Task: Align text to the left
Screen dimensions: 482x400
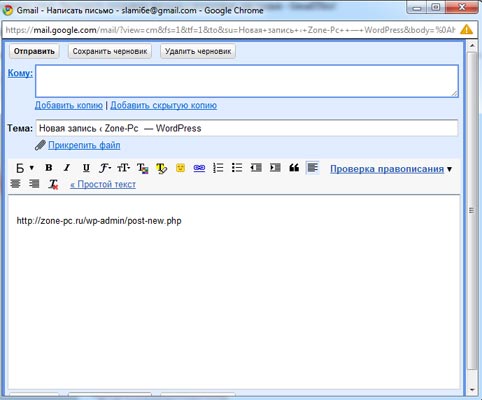Action: [x=313, y=167]
